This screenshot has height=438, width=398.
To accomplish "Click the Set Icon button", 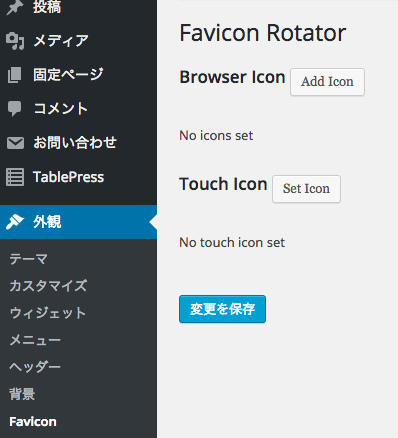I will 306,189.
